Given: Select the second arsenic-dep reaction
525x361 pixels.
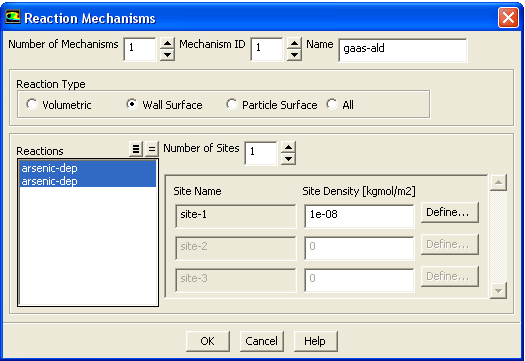Looking at the screenshot, I should point(88,181).
